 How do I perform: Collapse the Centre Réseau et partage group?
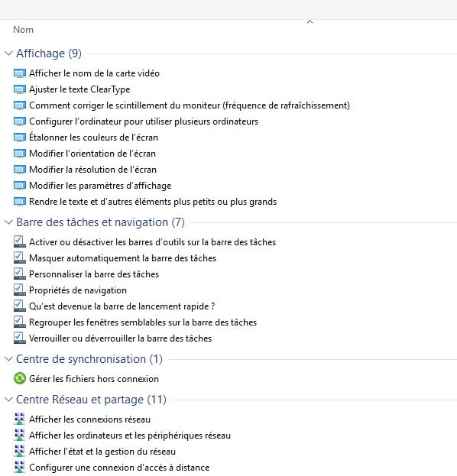(8, 400)
